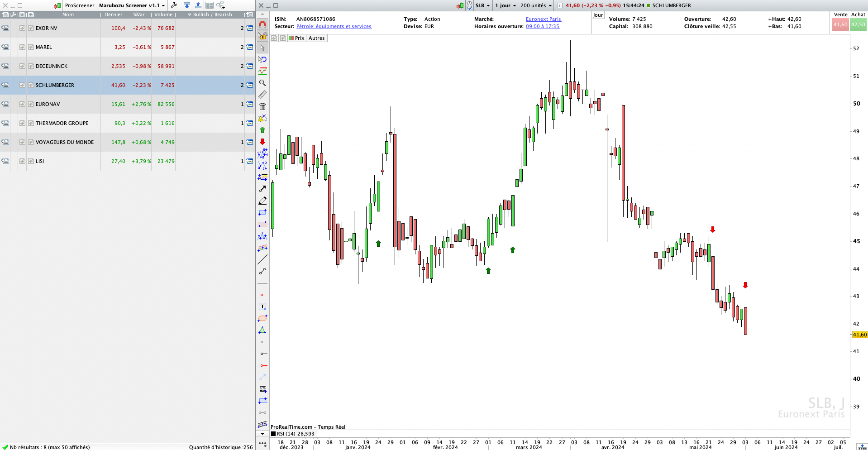
Task: Select the blue rectangle drawing tool
Action: 262,212
